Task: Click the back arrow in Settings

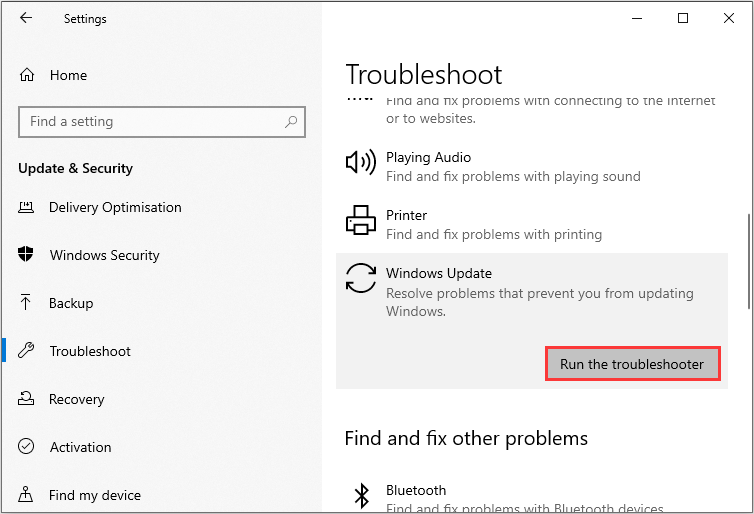Action: click(26, 18)
